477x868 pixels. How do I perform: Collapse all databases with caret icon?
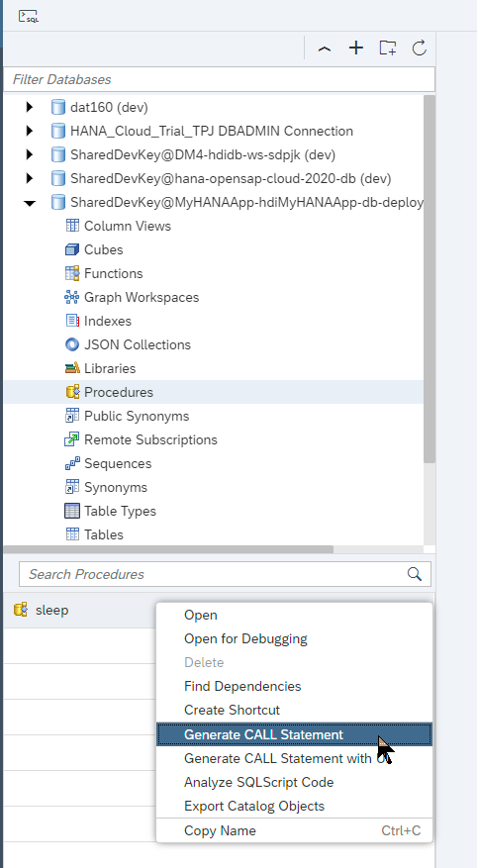coord(325,48)
